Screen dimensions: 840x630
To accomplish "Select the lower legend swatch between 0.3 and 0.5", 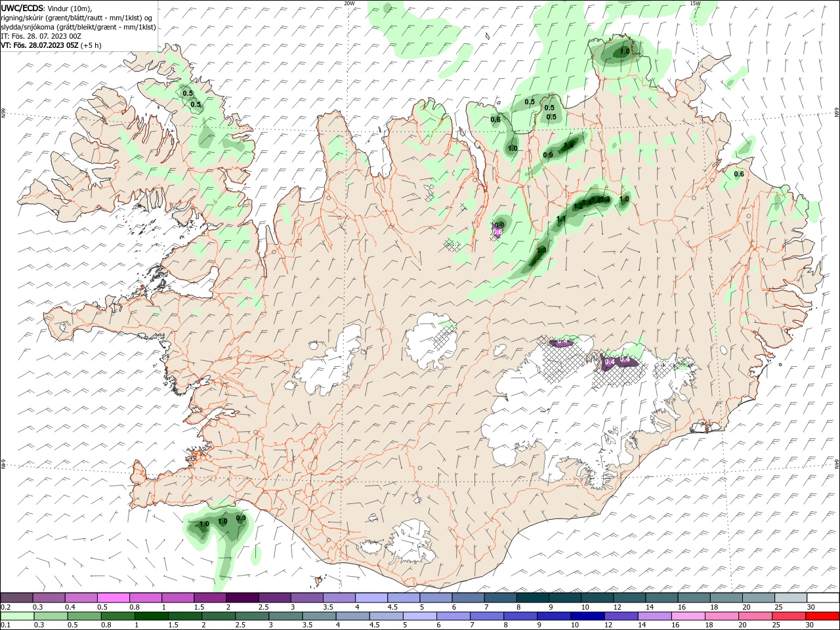I will tap(51, 616).
